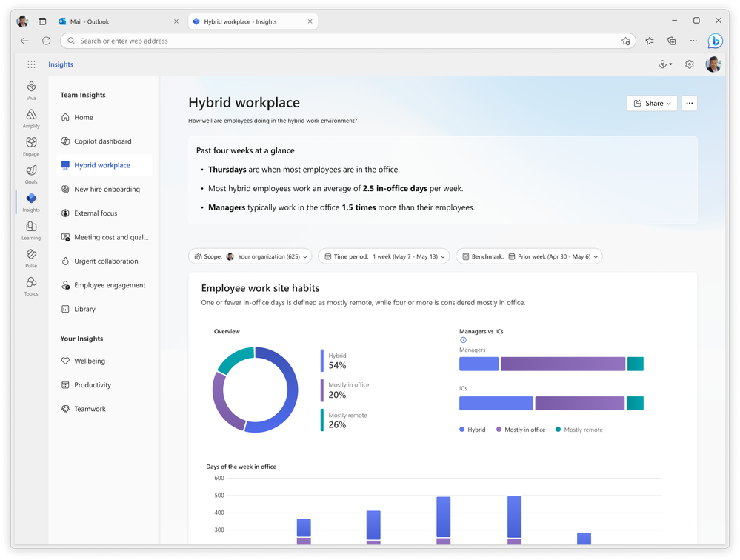Click the profile avatar picture

tap(713, 64)
